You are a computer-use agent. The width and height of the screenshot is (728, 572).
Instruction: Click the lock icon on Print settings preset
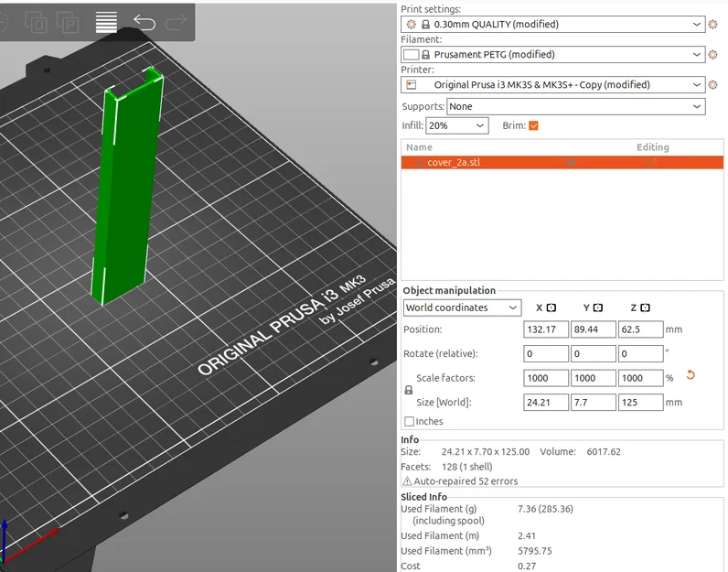425,24
